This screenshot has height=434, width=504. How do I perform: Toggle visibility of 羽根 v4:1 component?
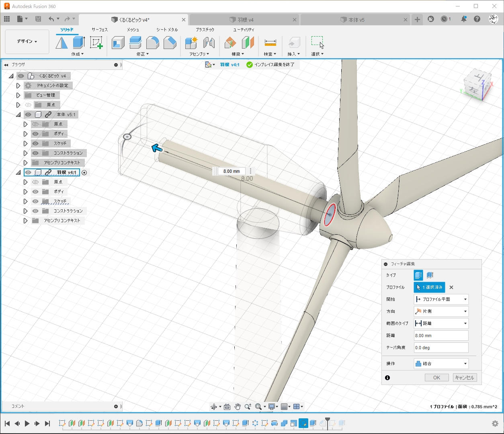point(28,172)
